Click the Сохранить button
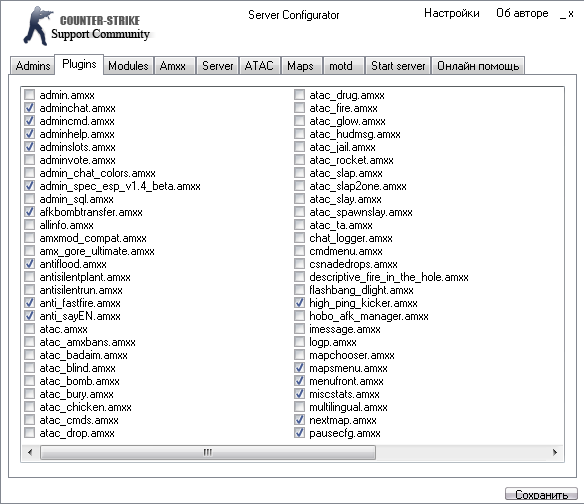This screenshot has height=504, width=584. tap(541, 494)
